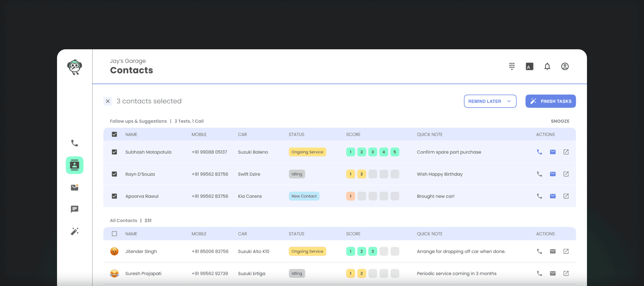Screen dimensions: 644x286
Task: Click the Snooze link
Action: (x=560, y=121)
